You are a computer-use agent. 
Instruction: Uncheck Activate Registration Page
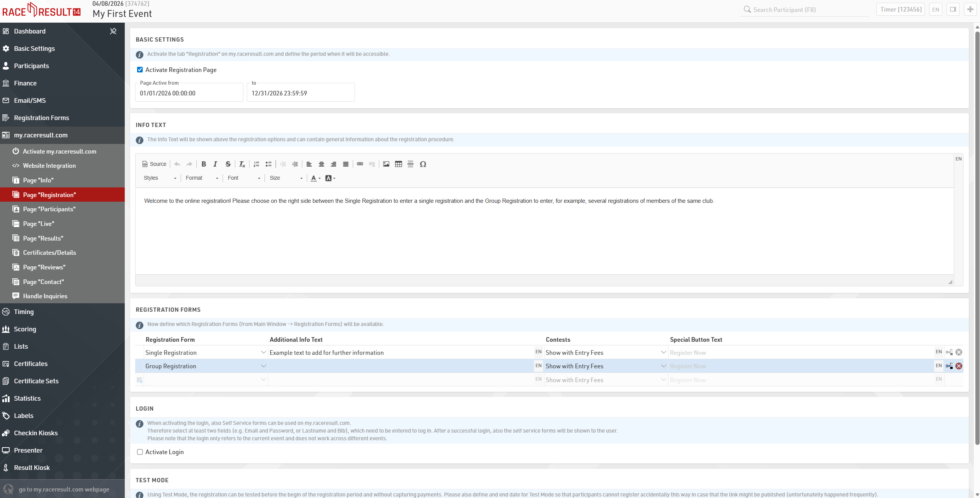coord(140,70)
